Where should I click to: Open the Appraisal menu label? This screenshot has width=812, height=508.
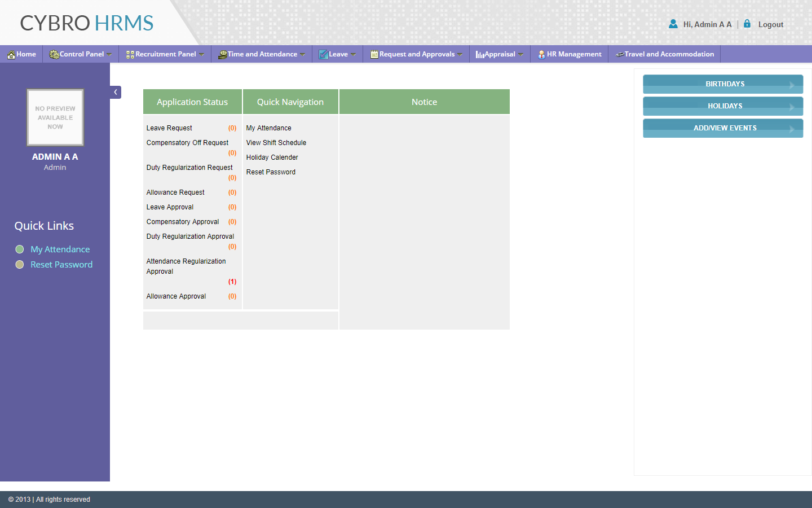pyautogui.click(x=500, y=54)
